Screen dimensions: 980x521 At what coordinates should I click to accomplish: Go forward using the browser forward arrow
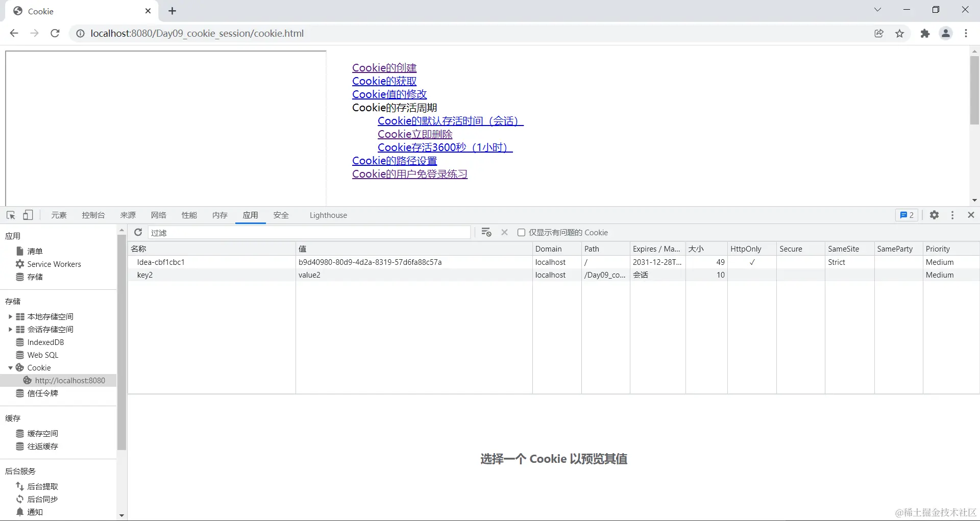[34, 33]
